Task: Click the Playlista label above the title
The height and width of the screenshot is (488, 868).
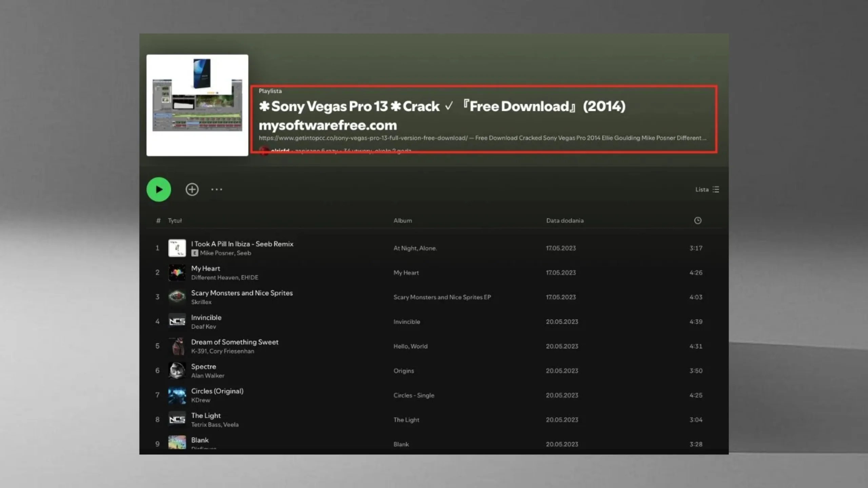Action: click(270, 91)
